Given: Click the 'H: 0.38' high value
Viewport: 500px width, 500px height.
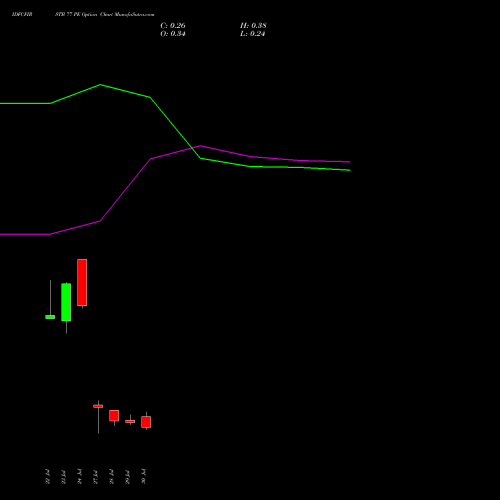Looking at the screenshot, I should pos(253,26).
